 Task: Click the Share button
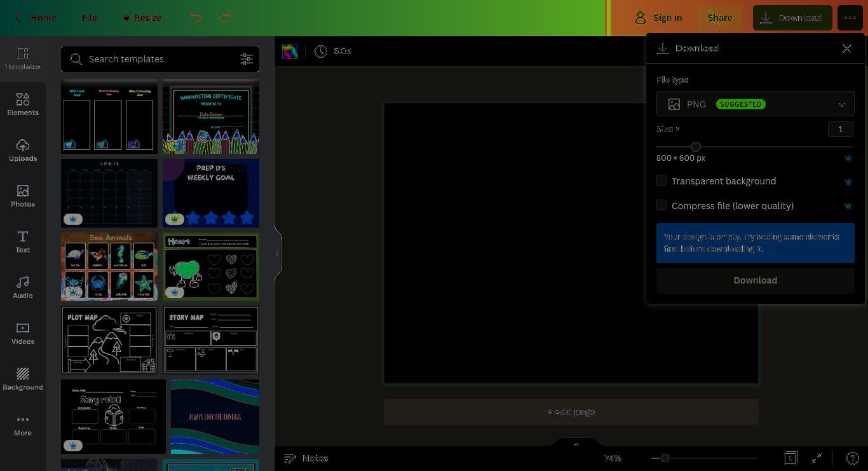[x=720, y=18]
